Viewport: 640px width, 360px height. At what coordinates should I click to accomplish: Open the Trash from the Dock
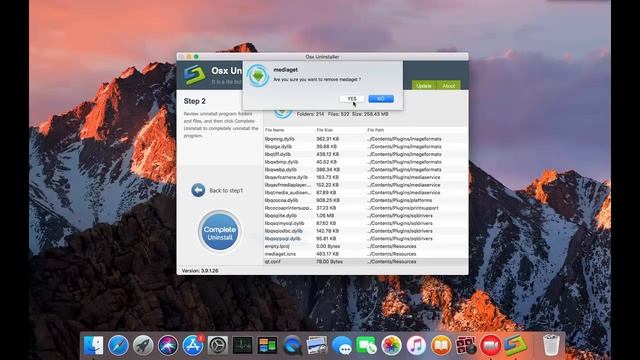[x=551, y=345]
